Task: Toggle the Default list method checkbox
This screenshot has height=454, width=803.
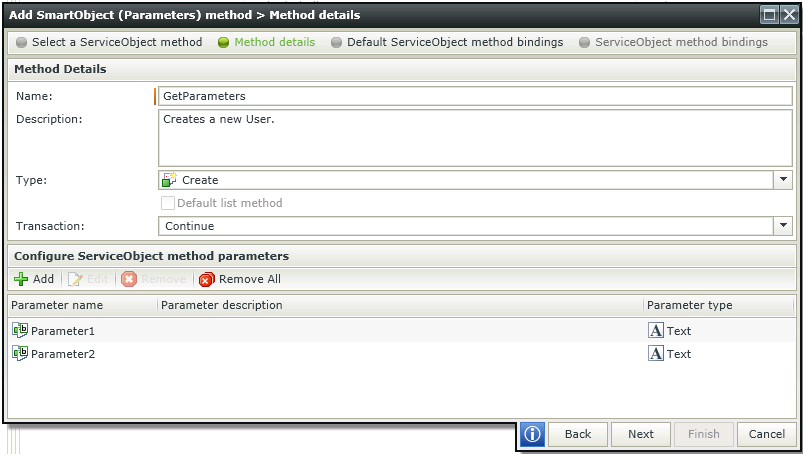Action: [x=168, y=203]
